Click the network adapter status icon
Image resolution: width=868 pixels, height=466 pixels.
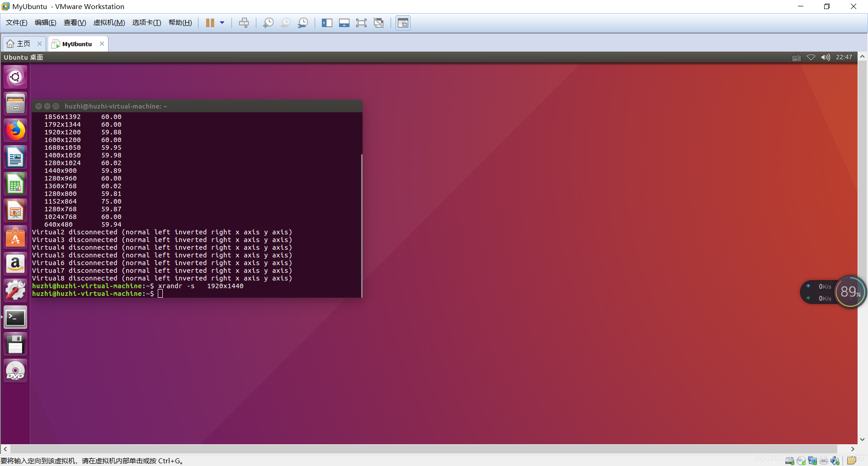(x=812, y=461)
